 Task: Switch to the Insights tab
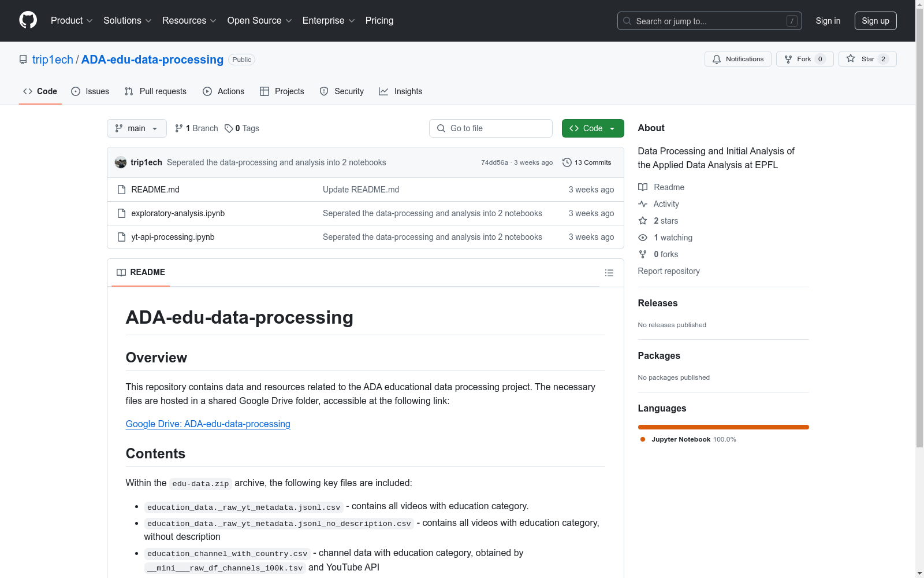click(400, 91)
